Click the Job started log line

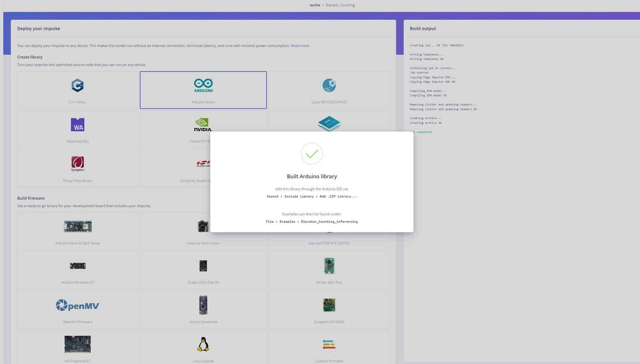tap(419, 73)
